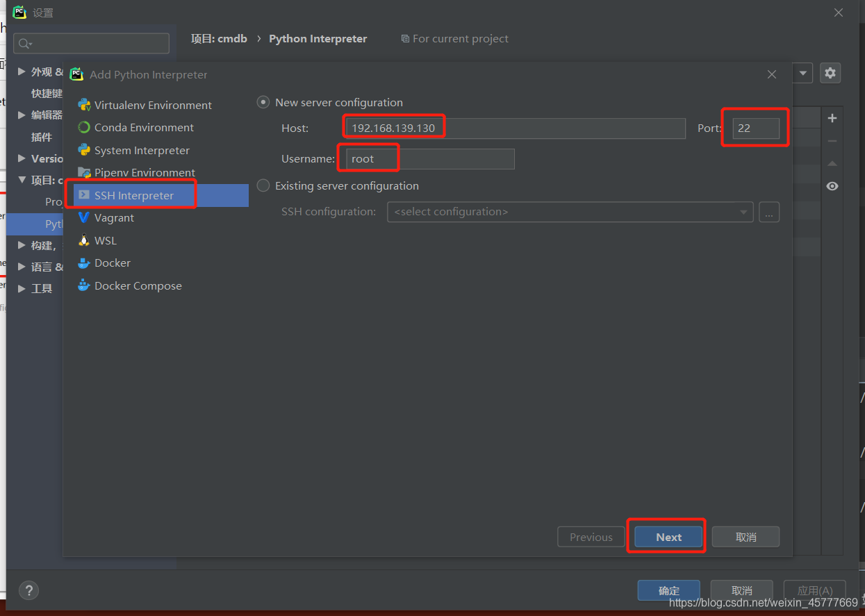Click 确定 button in settings window
Screen dimensions: 865x616
pos(669,590)
